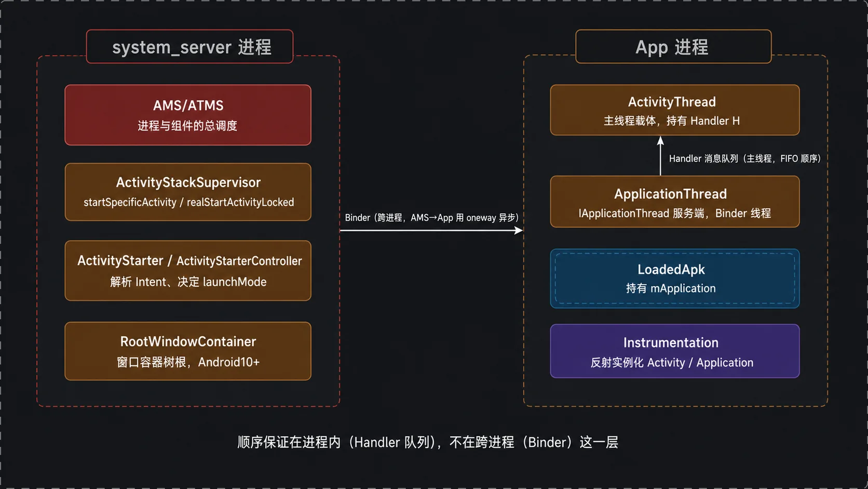Click the Binder cross-process arrow label
The height and width of the screenshot is (489, 868).
[432, 218]
